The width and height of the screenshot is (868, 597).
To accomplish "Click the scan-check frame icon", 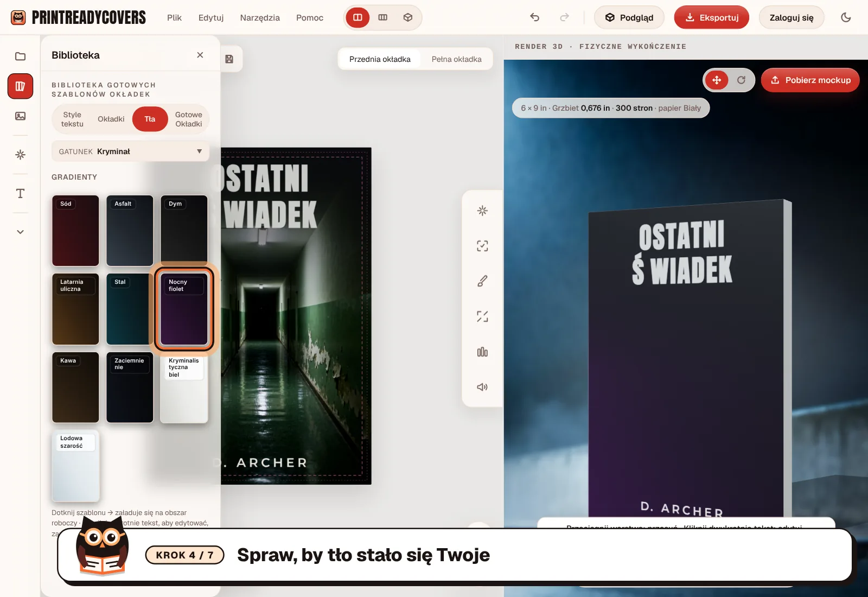I will (x=482, y=246).
